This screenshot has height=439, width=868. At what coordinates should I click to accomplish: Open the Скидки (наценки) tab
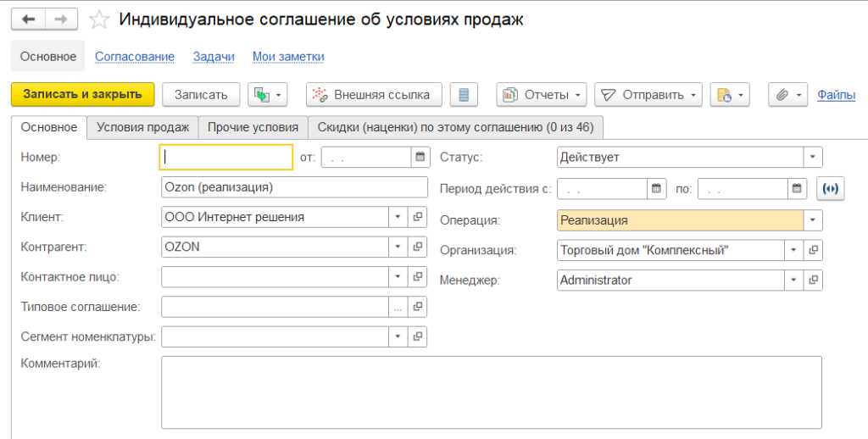455,127
